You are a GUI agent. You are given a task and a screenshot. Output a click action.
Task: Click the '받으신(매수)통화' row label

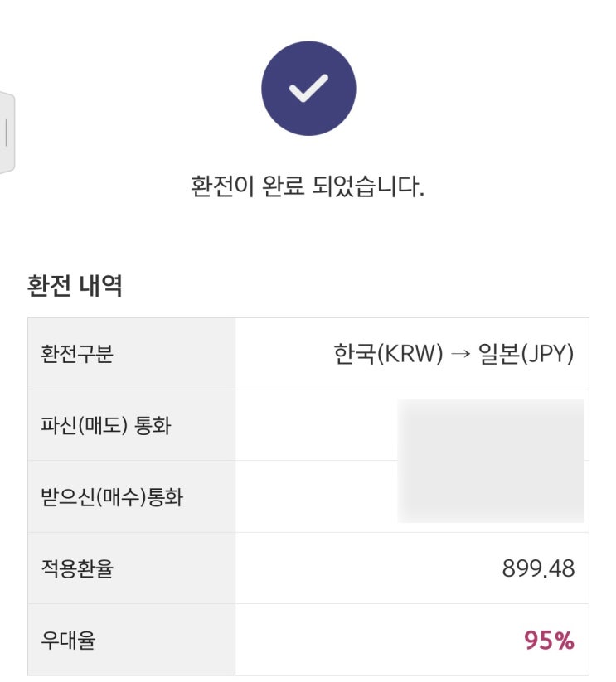coord(112,497)
